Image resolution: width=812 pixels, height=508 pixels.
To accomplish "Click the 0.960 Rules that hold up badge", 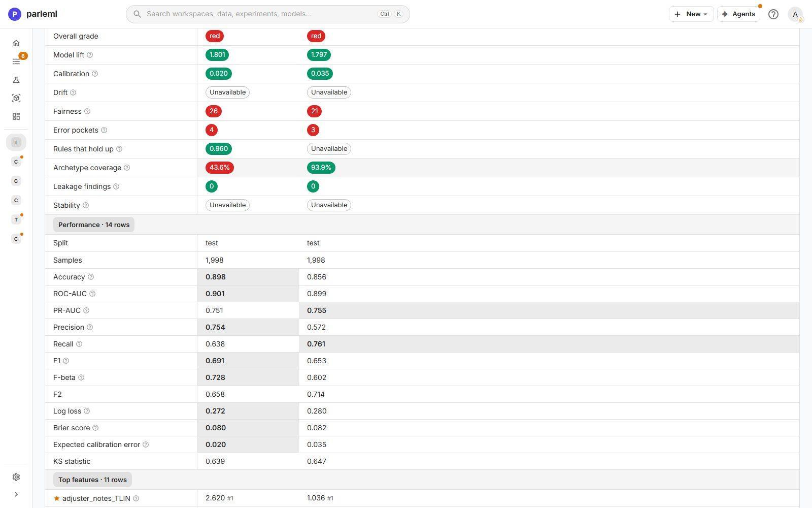I will 219,149.
